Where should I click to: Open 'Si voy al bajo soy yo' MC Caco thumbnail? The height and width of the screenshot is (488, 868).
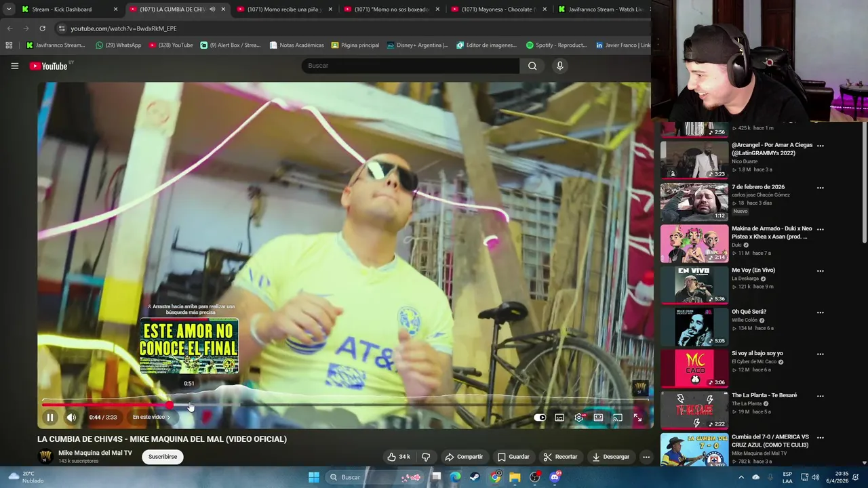coord(694,368)
